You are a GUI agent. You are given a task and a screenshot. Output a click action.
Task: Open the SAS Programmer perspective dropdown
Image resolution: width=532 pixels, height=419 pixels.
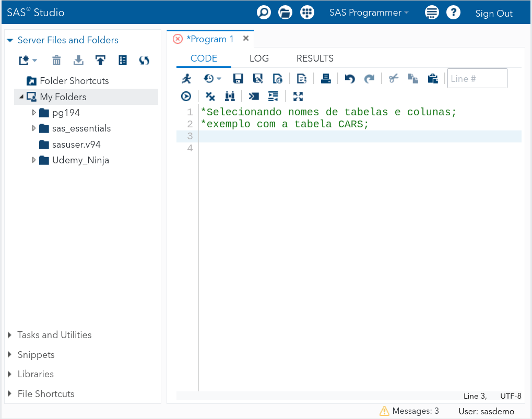369,13
